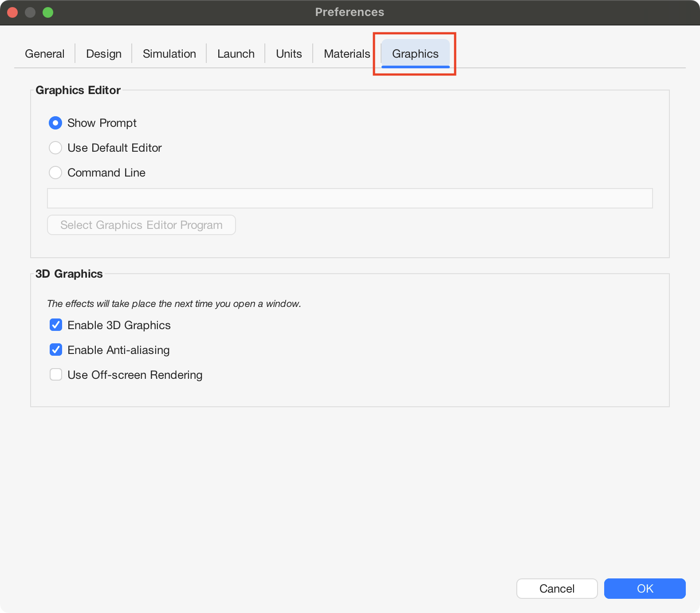Close the Preferences window with red button
The image size is (700, 613).
pyautogui.click(x=12, y=12)
